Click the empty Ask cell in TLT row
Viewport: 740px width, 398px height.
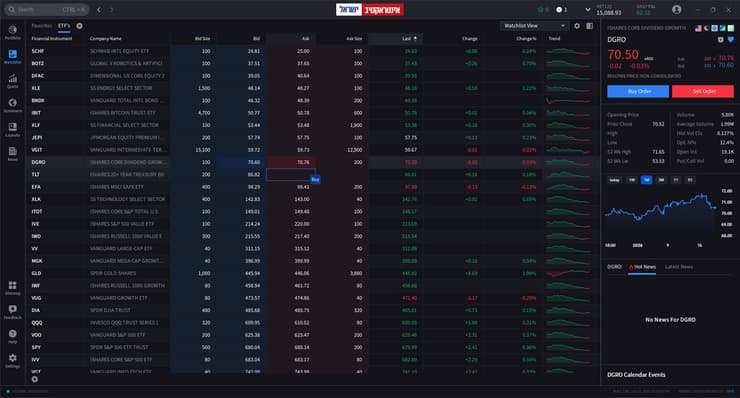tap(291, 174)
